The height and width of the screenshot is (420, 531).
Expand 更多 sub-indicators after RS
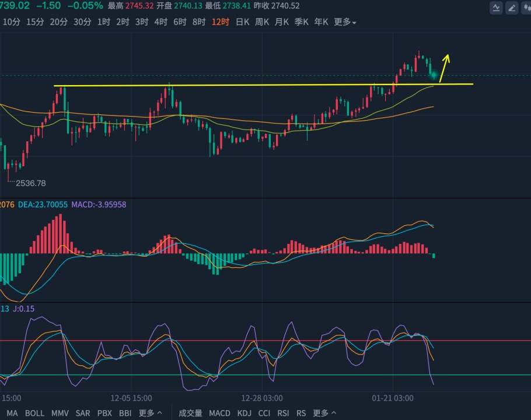click(324, 413)
